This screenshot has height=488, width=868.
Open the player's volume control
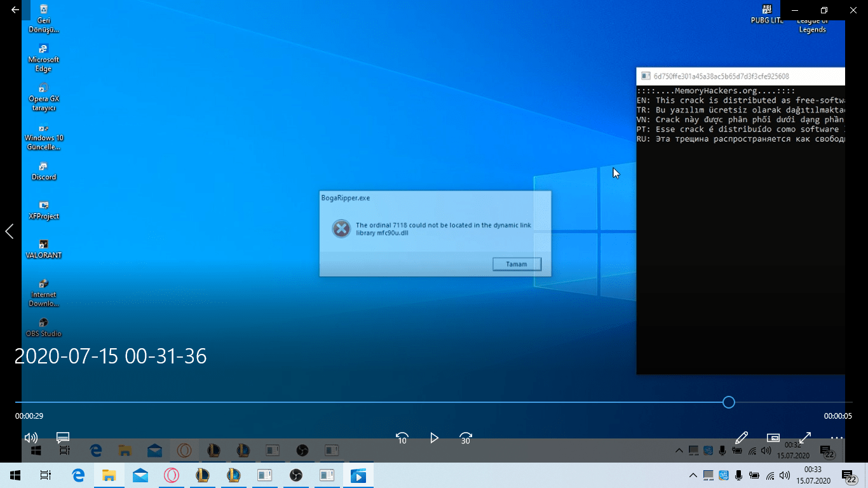(31, 438)
